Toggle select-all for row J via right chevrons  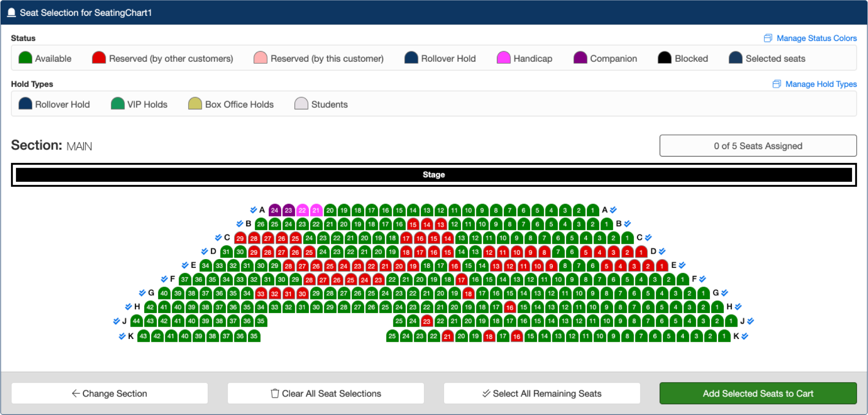[751, 321]
